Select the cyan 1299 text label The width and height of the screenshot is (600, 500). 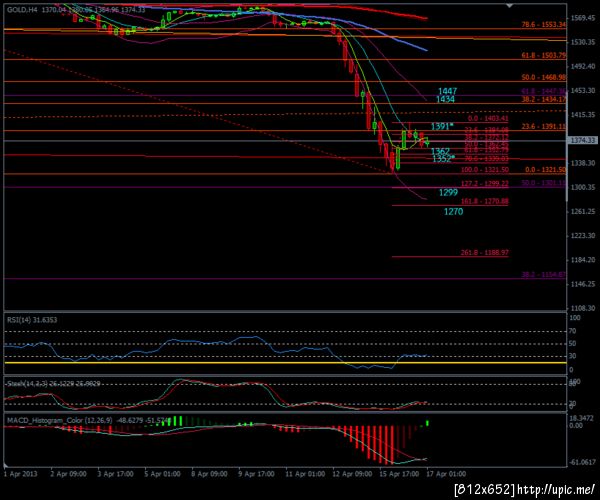(x=448, y=192)
